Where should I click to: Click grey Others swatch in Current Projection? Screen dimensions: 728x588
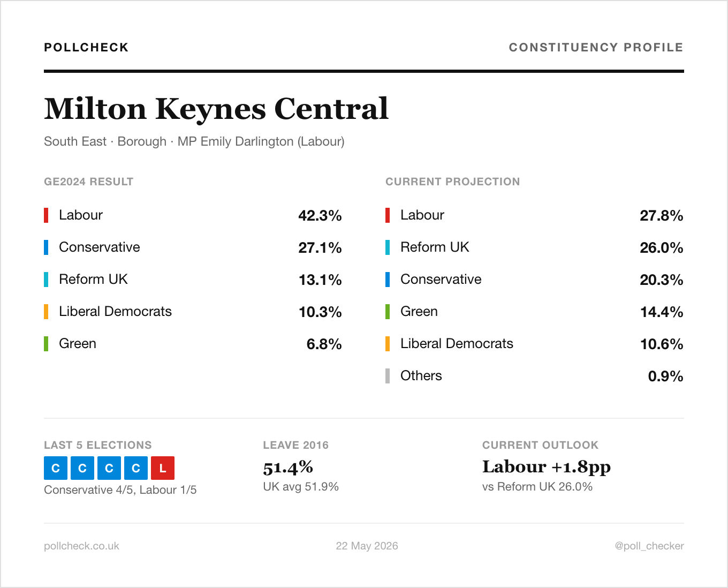(388, 376)
